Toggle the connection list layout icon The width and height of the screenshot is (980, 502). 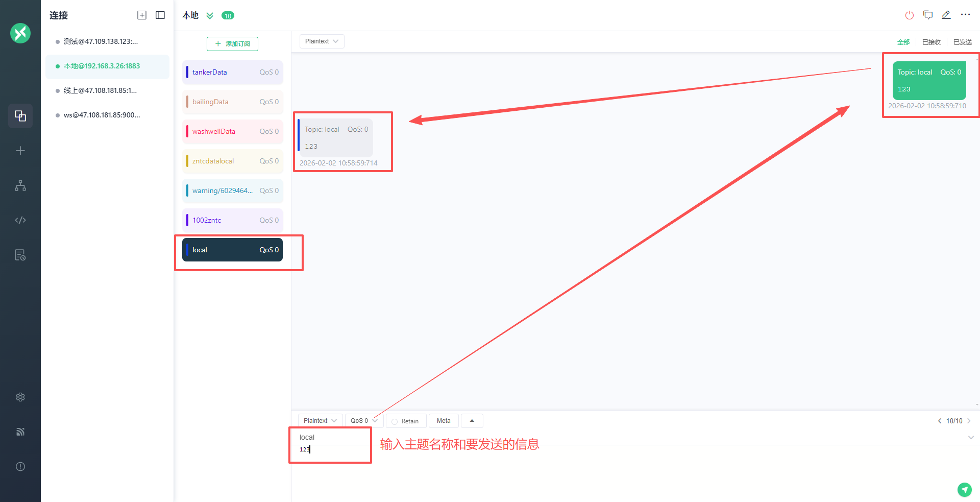(x=160, y=15)
